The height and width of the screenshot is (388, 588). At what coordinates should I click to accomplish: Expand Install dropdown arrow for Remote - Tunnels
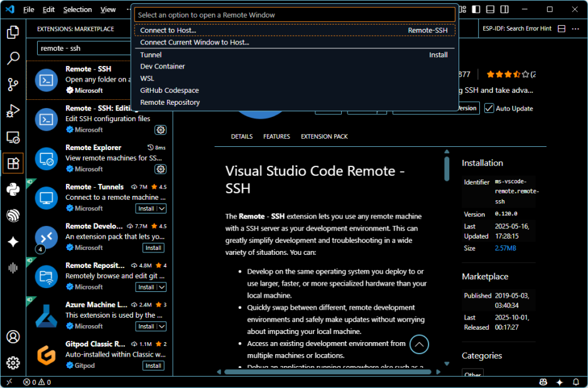(x=161, y=208)
